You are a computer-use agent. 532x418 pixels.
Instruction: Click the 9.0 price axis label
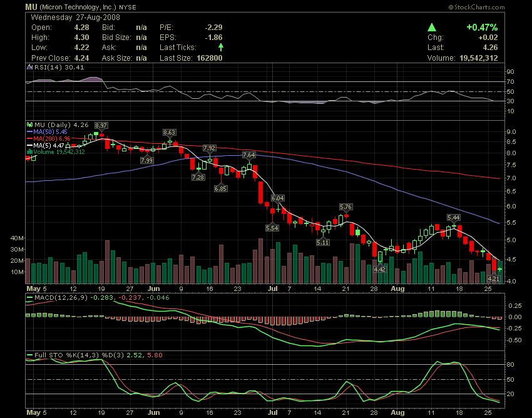[x=511, y=132]
